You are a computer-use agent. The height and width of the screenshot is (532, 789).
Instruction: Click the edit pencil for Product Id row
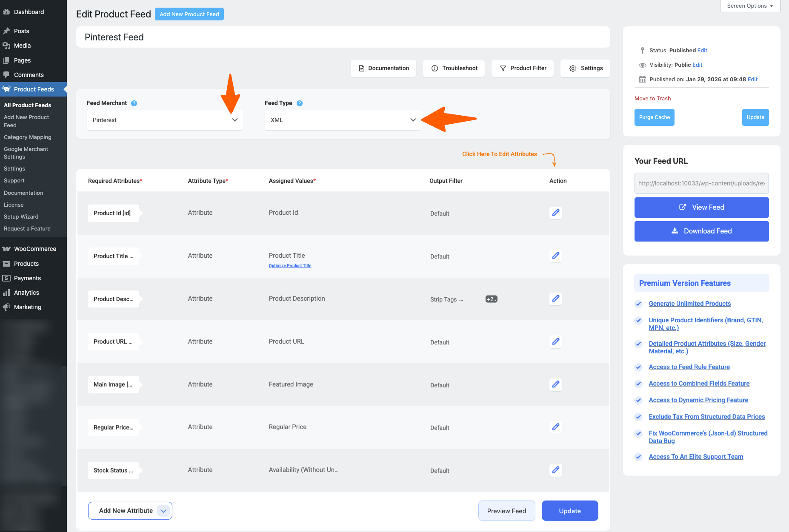(x=555, y=213)
